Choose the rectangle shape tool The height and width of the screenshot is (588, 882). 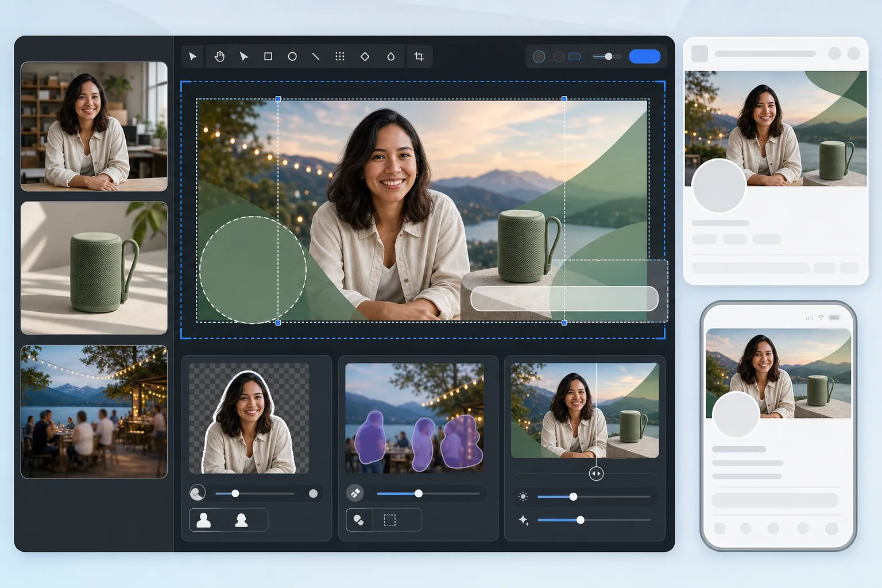pos(268,56)
